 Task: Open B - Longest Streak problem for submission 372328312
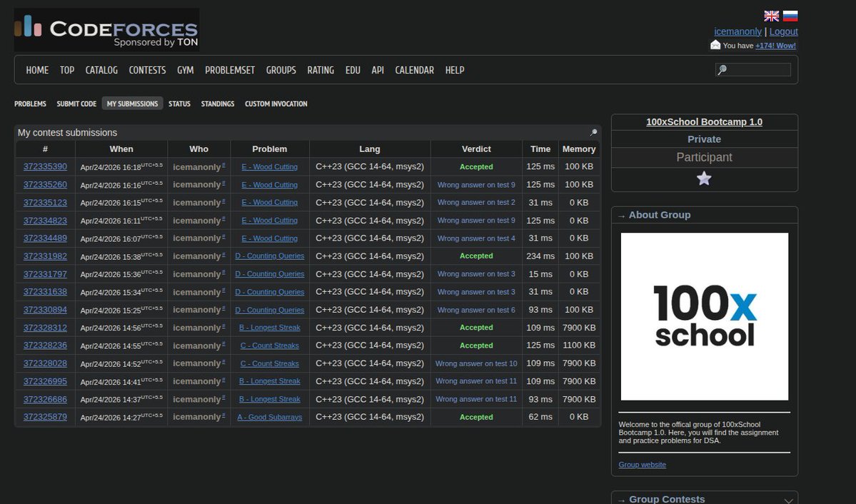click(x=270, y=328)
